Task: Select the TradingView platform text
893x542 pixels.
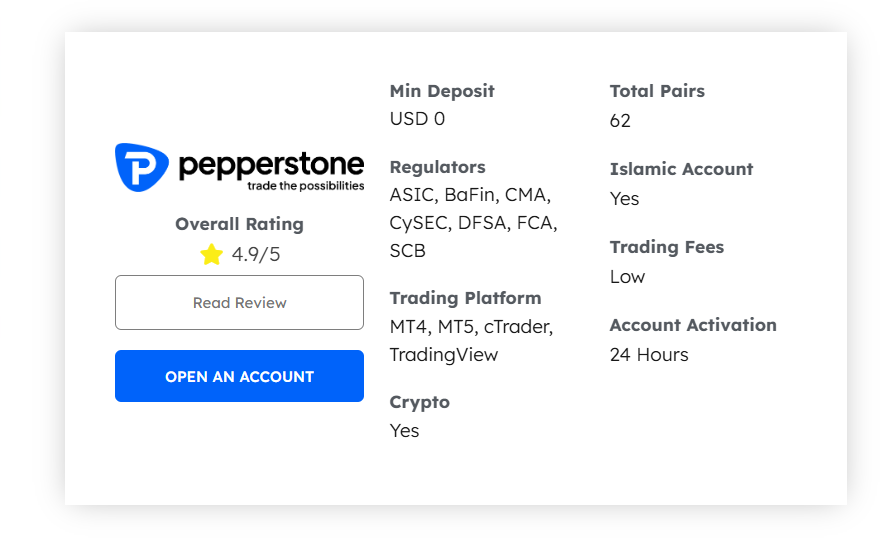Action: click(x=444, y=355)
